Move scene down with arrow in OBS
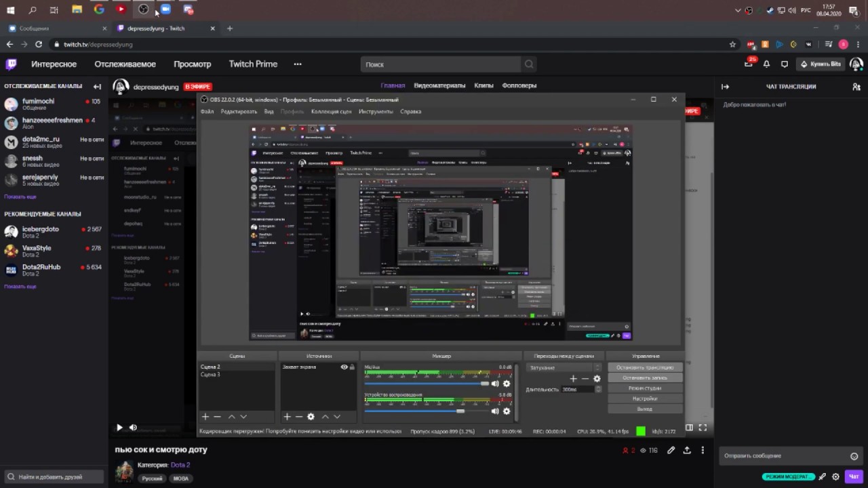 click(243, 417)
